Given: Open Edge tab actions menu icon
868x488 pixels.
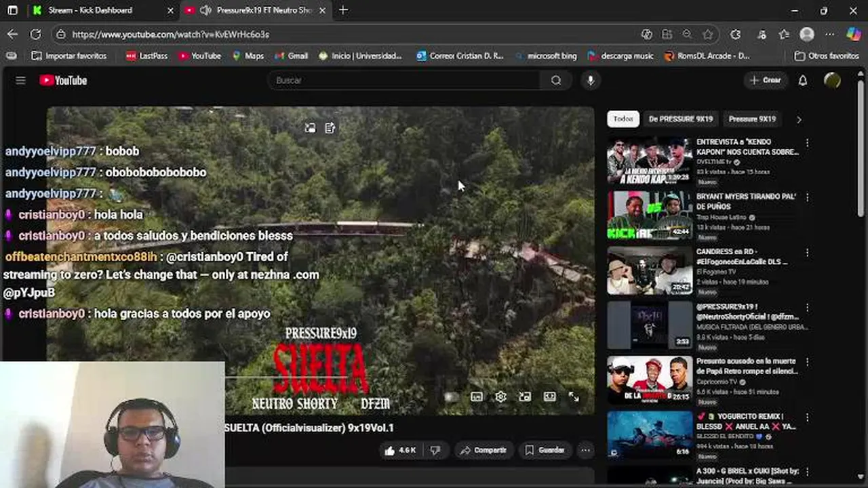Looking at the screenshot, I should coord(12,10).
